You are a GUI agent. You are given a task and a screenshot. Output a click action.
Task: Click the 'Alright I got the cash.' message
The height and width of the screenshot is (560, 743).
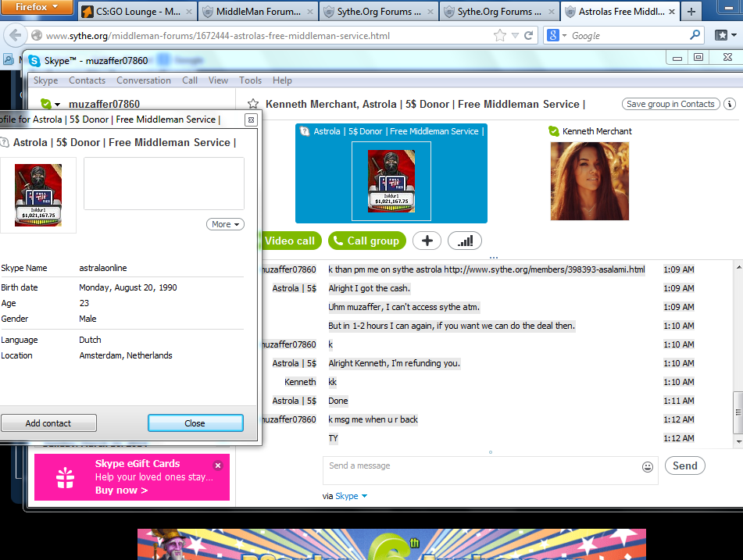(369, 288)
